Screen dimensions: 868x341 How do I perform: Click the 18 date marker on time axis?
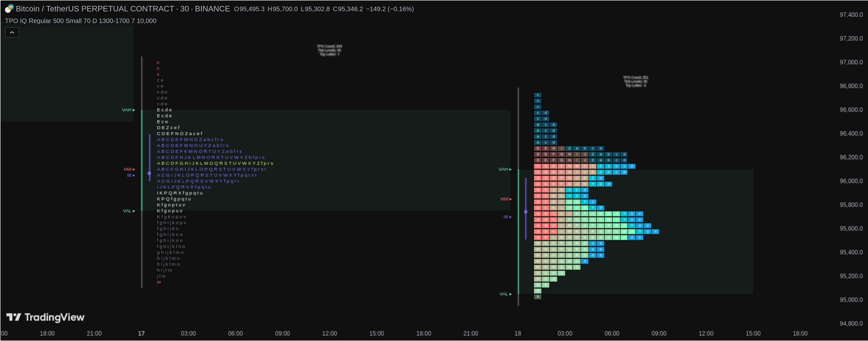click(x=518, y=333)
